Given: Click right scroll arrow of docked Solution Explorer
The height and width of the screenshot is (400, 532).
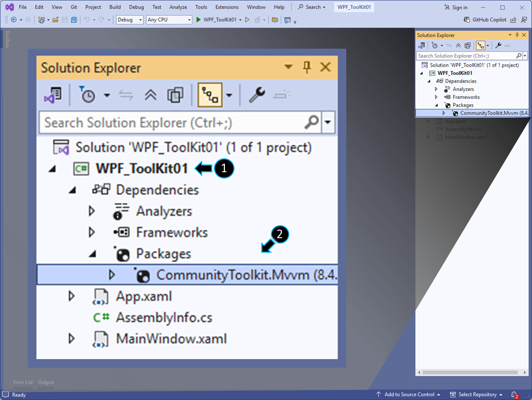Looking at the screenshot, I should (525, 372).
